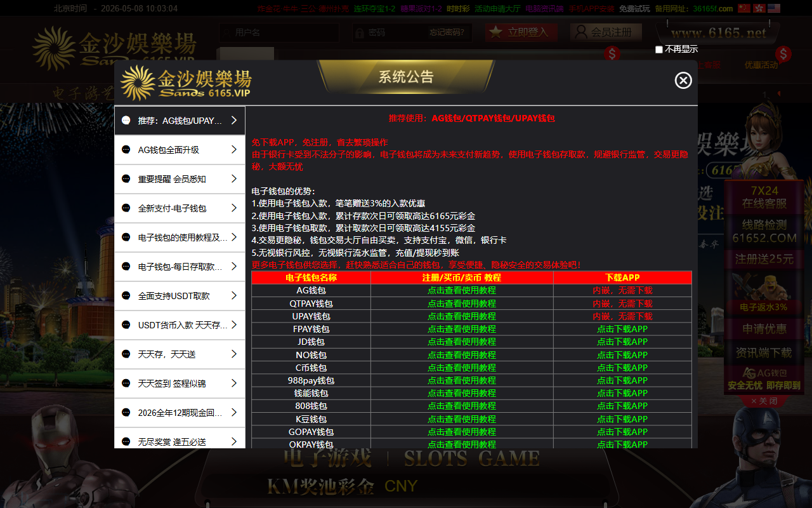Click the 用户名 username input field

point(279,32)
